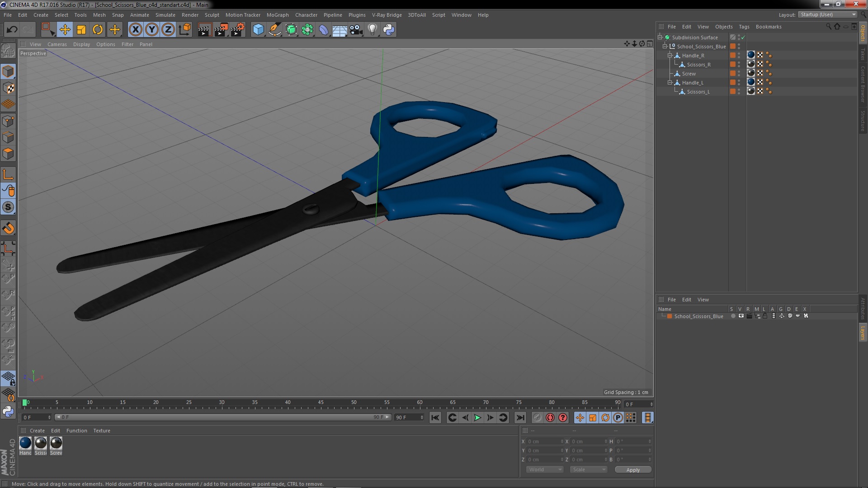868x488 pixels.
Task: Select the Hand blue material thumbnail
Action: pos(25,443)
